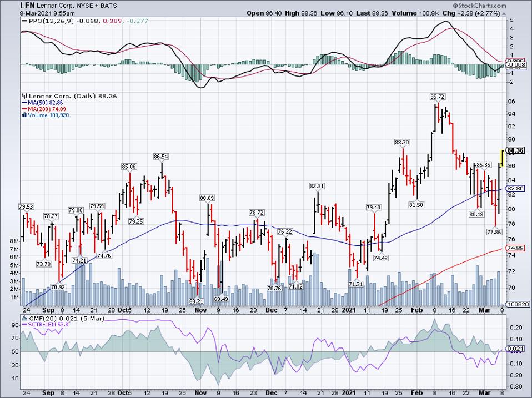Click the 80.18 low price label
This screenshot has height=398, width=532.
click(x=476, y=214)
